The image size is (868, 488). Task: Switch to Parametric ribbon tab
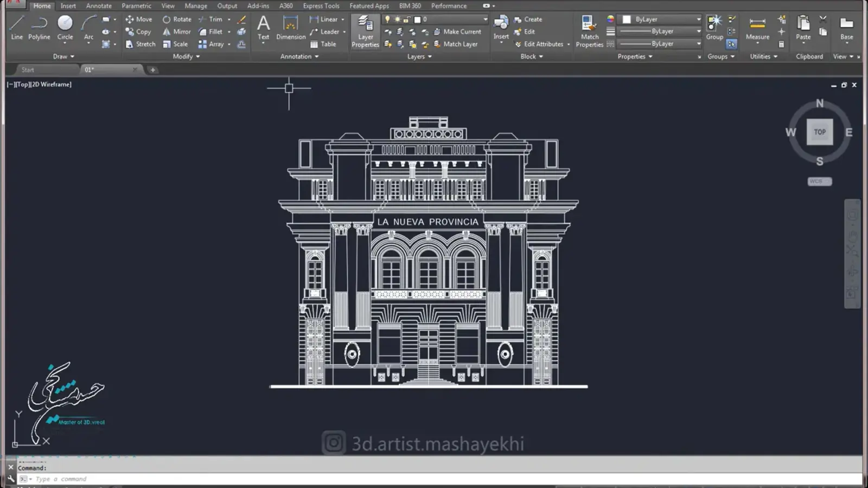(136, 6)
